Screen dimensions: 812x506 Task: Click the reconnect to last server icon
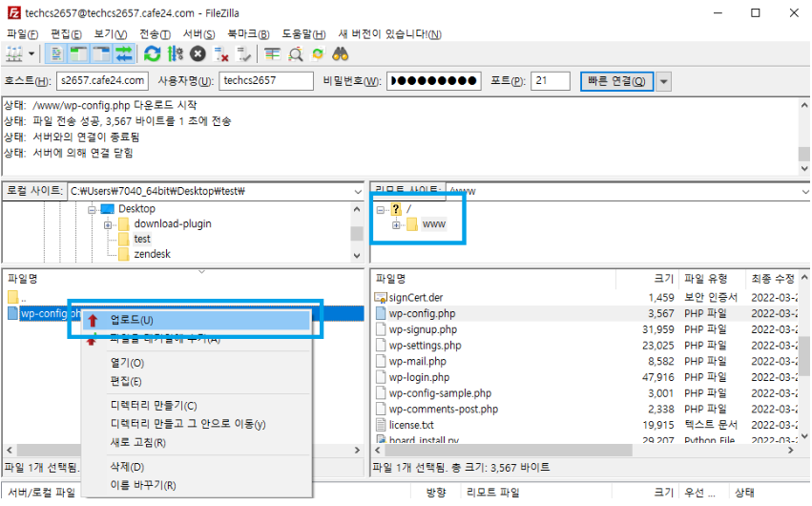pyautogui.click(x=243, y=53)
